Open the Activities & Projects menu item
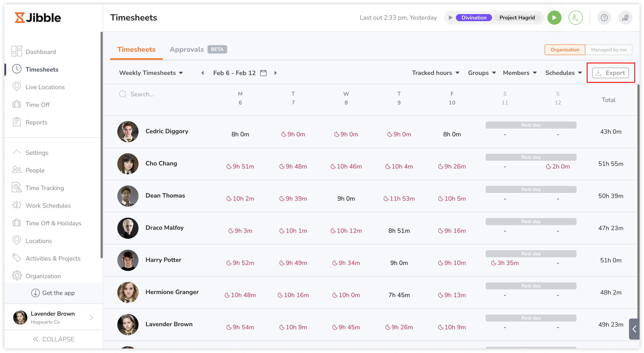 click(x=53, y=258)
